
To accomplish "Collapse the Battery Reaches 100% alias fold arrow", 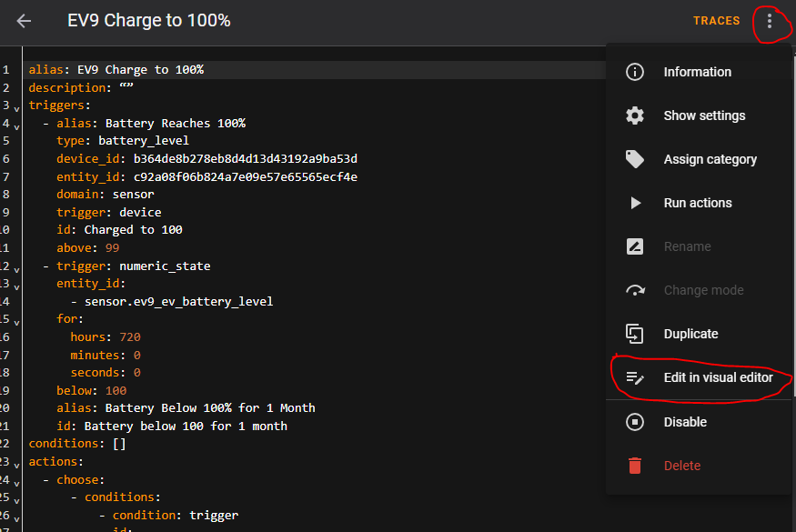I will point(16,127).
